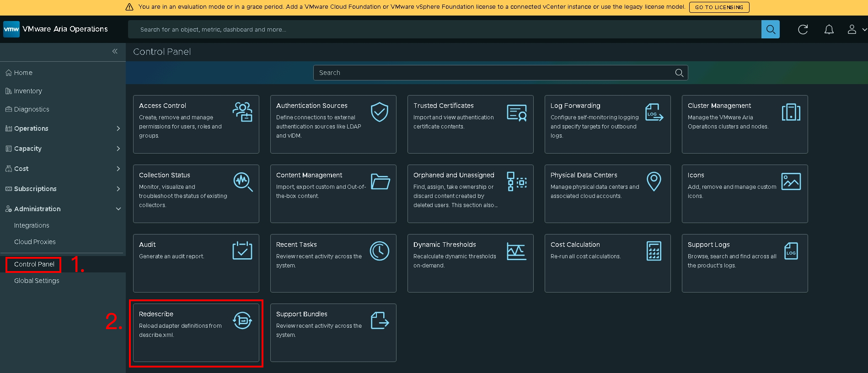Click the Cost Calculation calculator icon

[654, 251]
